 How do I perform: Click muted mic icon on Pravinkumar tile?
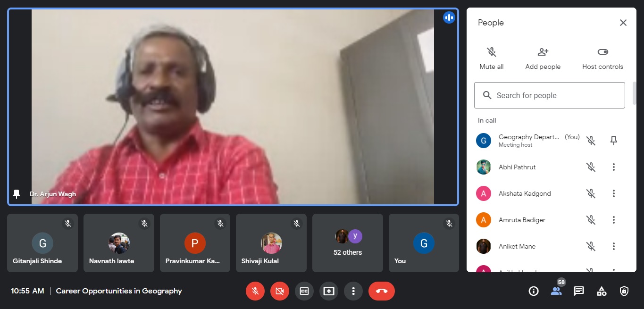pyautogui.click(x=220, y=224)
